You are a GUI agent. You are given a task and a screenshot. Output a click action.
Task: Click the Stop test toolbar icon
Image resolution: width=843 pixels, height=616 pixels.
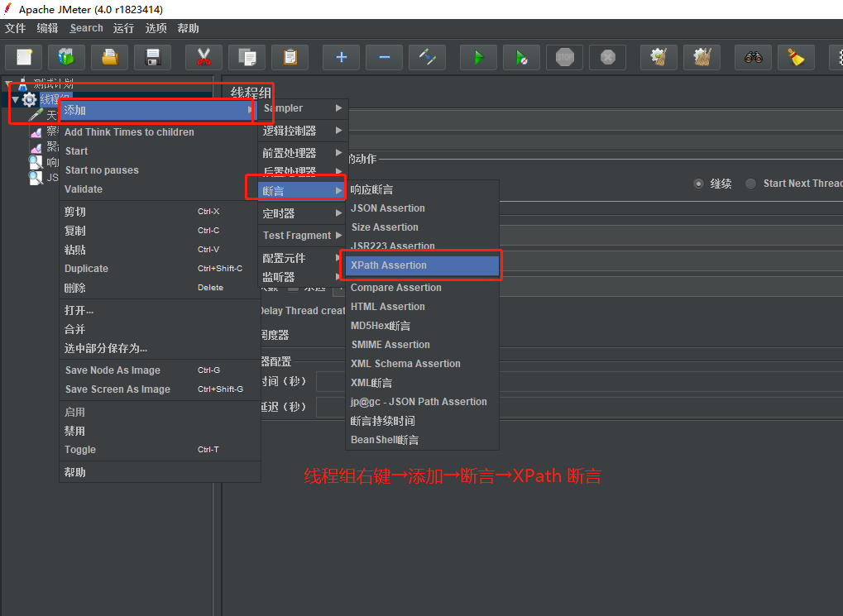click(x=564, y=57)
